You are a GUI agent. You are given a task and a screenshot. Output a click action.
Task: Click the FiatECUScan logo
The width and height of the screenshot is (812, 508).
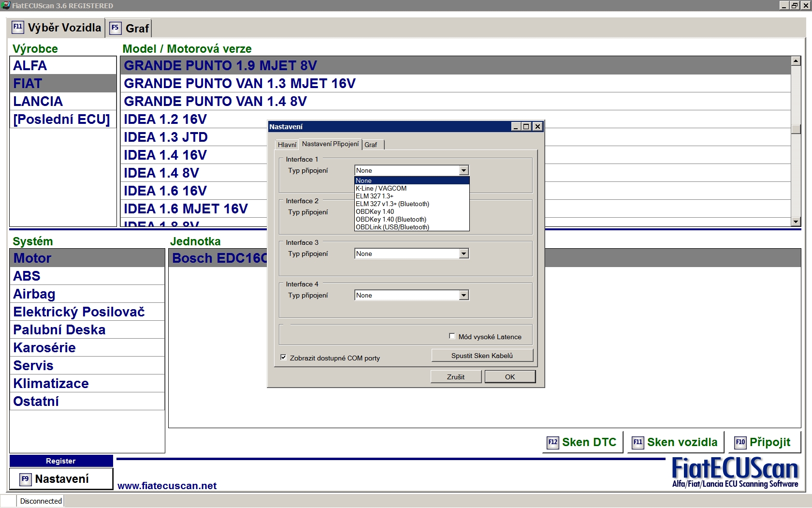[735, 473]
